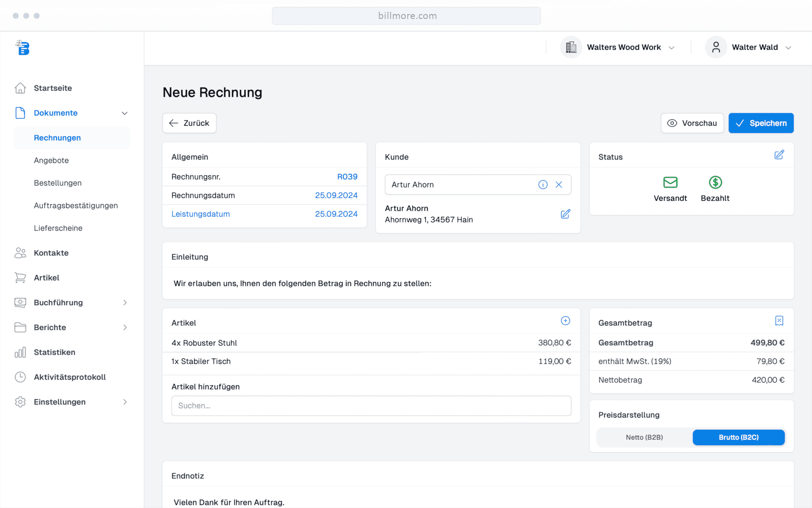Click the Artikel shopping cart icon

coord(20,278)
